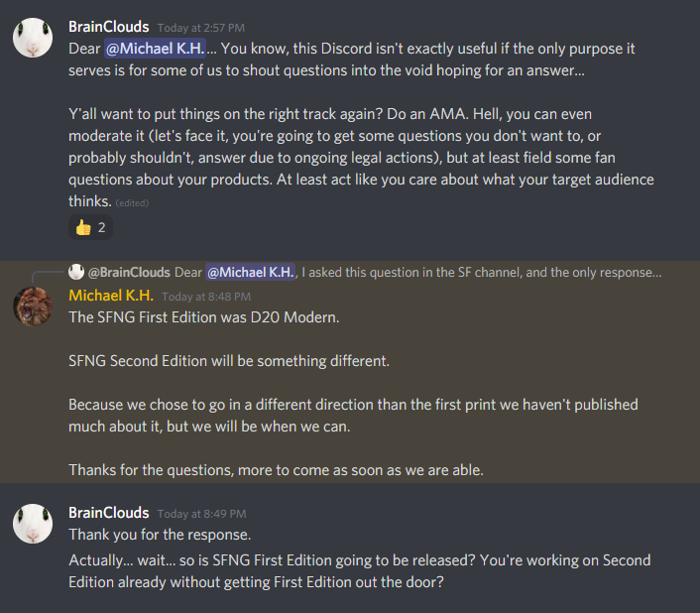Click the line "SFNG Second Edition will be something different."
The height and width of the screenshot is (613, 700).
[x=229, y=361]
